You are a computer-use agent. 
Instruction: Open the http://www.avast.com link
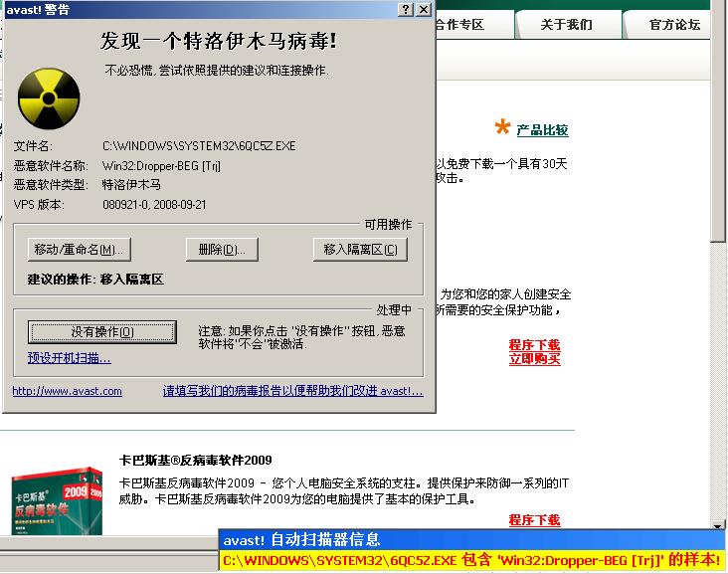67,391
